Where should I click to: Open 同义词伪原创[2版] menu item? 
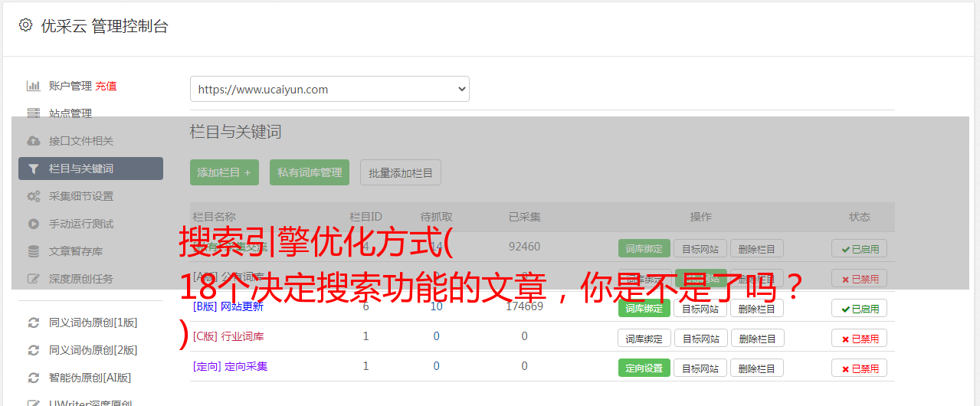coord(93,350)
